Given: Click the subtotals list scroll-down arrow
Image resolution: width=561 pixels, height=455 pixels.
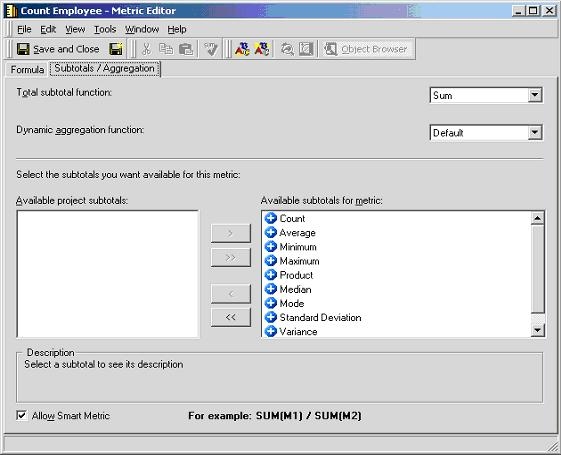Looking at the screenshot, I should click(x=537, y=330).
